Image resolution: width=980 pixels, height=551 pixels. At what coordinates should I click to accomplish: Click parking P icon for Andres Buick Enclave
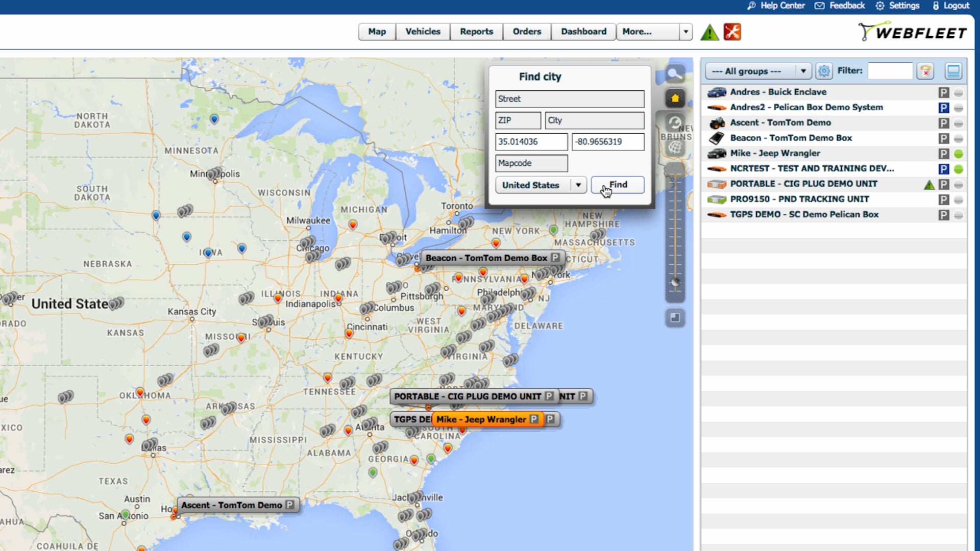pyautogui.click(x=944, y=92)
